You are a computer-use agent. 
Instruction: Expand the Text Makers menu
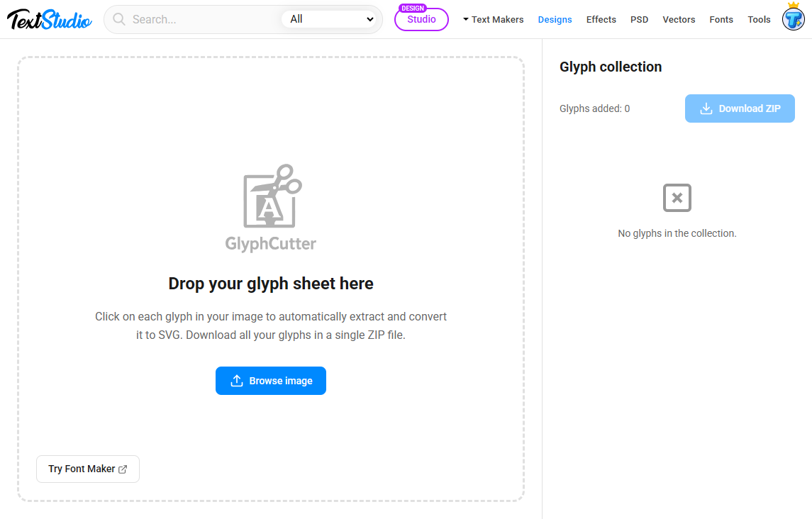(x=493, y=19)
